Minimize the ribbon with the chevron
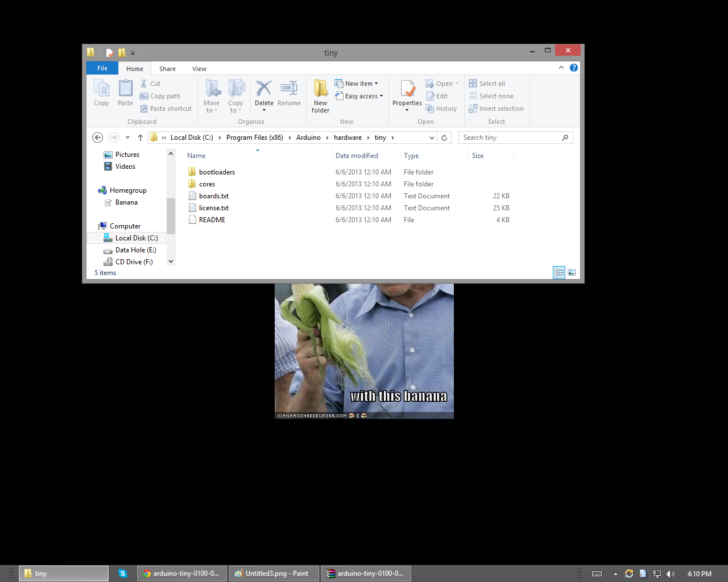The height and width of the screenshot is (582, 728). (561, 68)
